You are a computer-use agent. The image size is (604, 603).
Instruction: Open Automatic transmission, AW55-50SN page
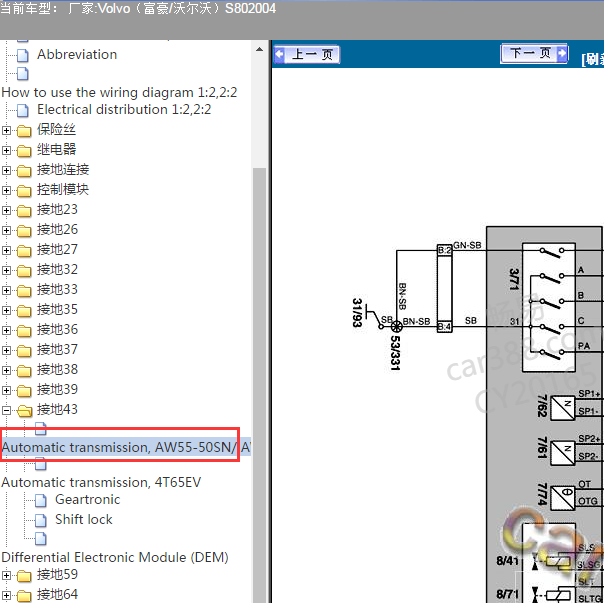pyautogui.click(x=126, y=447)
